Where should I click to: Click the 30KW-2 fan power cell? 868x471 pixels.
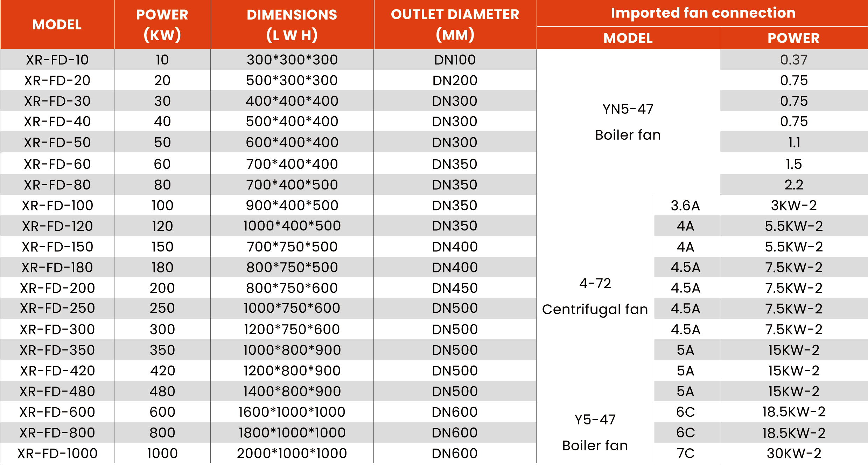[x=793, y=453]
